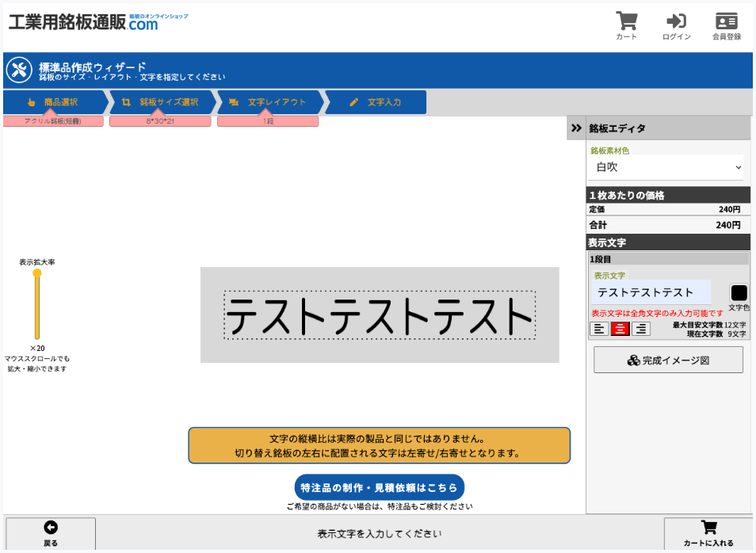This screenshot has width=756, height=553.
Task: Click the テストテストテスト text input field
Action: point(651,293)
